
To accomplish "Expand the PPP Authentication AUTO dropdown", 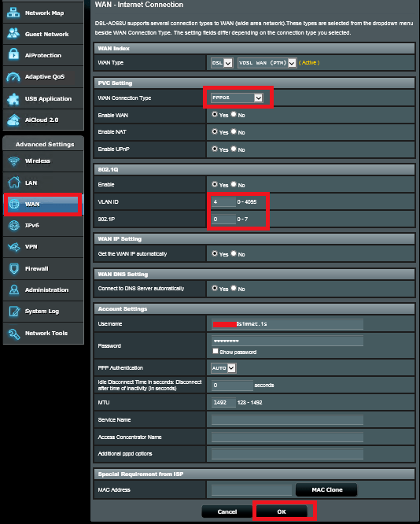I will 223,368.
